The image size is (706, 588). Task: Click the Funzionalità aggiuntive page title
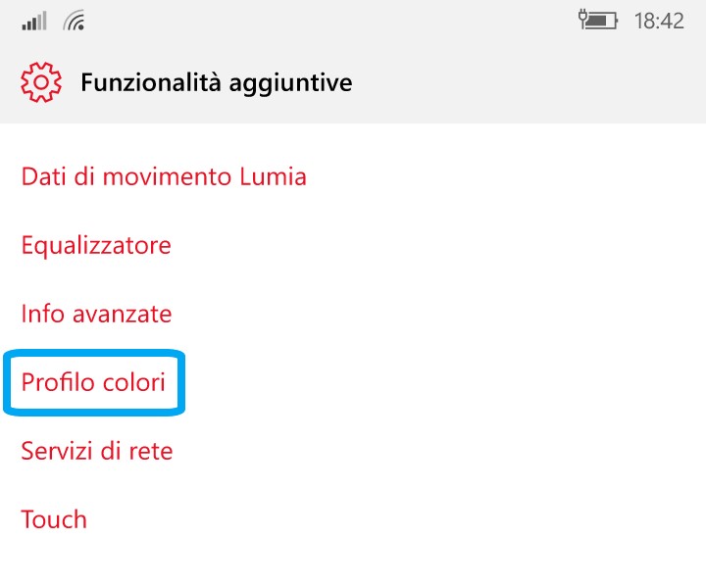216,83
